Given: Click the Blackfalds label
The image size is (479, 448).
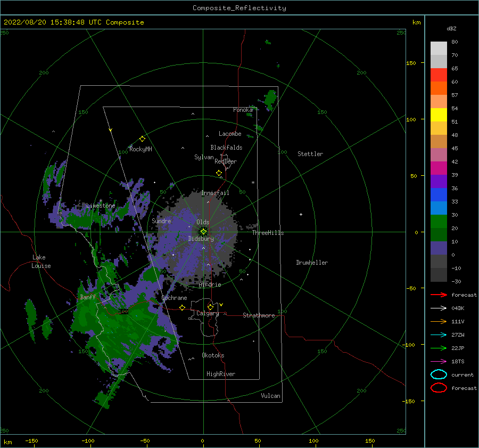Looking at the screenshot, I should 226,148.
